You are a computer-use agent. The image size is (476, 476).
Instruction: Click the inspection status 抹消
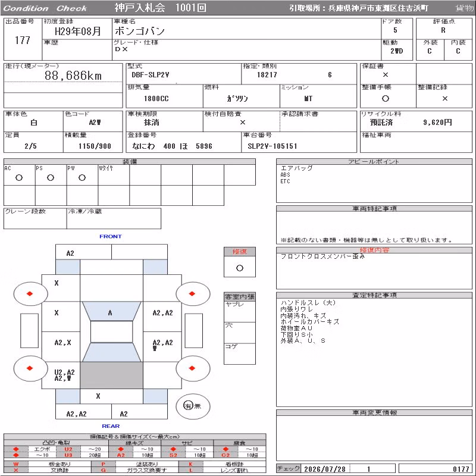tap(152, 123)
